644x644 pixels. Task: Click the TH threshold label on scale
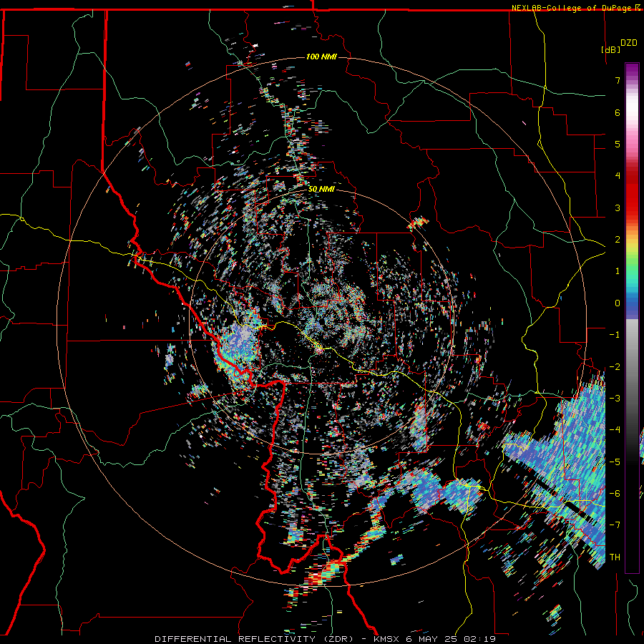tap(615, 557)
